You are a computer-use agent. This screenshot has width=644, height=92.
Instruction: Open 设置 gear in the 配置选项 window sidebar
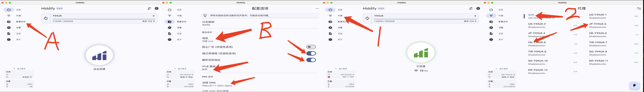(x=170, y=28)
